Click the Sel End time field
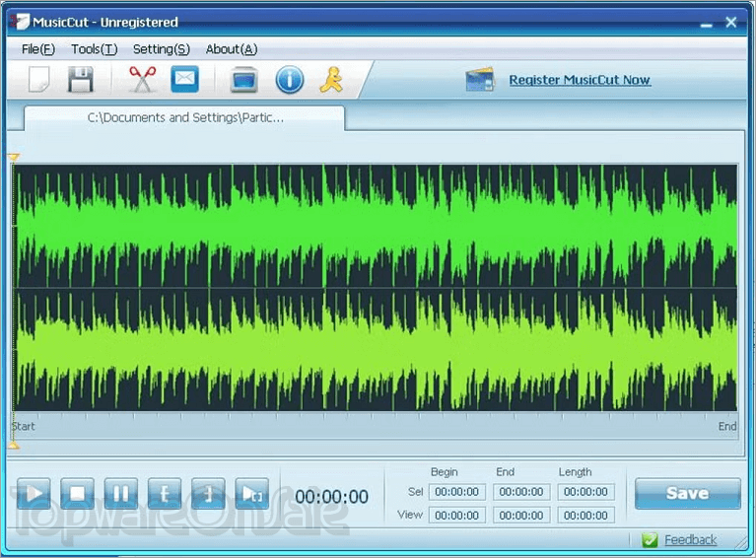The image size is (756, 558). coord(521,492)
